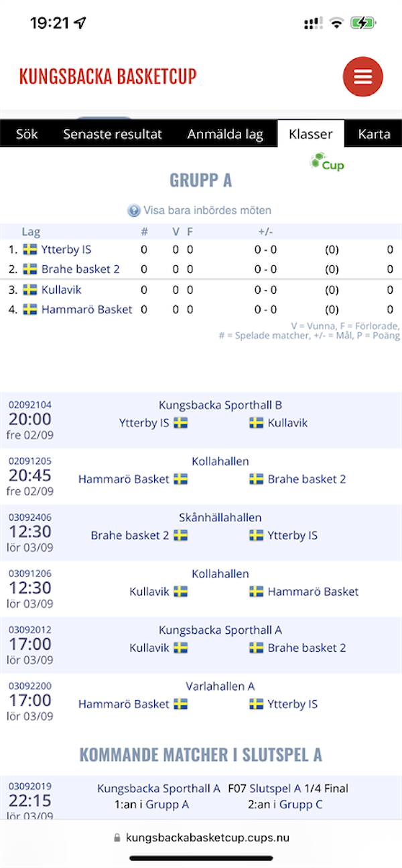Click Swedish flag next to Ytterby IS in standings
The image size is (402, 868).
tap(29, 250)
